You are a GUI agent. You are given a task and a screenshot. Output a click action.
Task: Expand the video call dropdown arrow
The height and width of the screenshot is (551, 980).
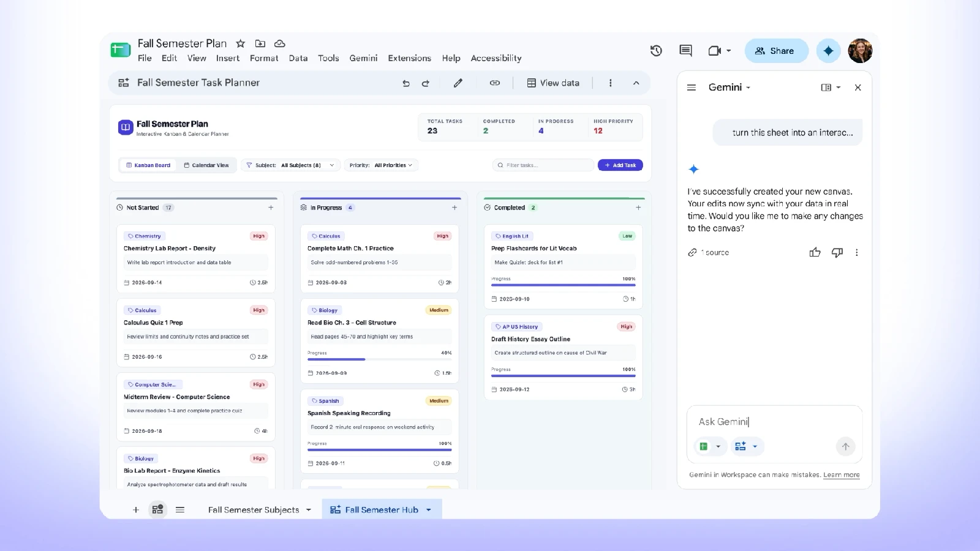point(728,51)
